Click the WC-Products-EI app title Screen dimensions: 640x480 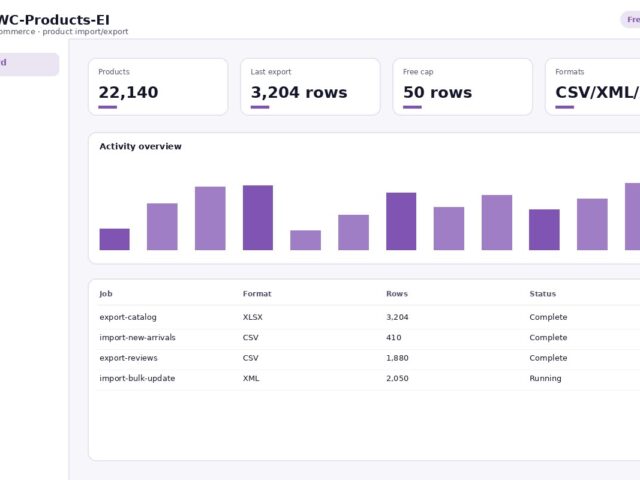54,20
